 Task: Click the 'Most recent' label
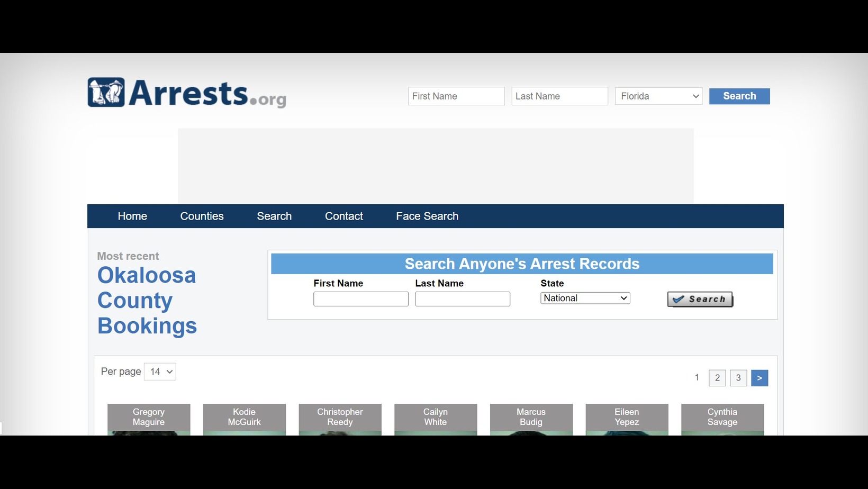(128, 256)
